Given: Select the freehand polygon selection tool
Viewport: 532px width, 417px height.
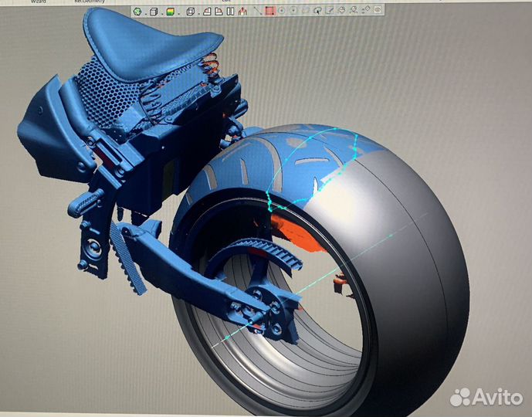Looking at the screenshot, I should pyautogui.click(x=306, y=11).
